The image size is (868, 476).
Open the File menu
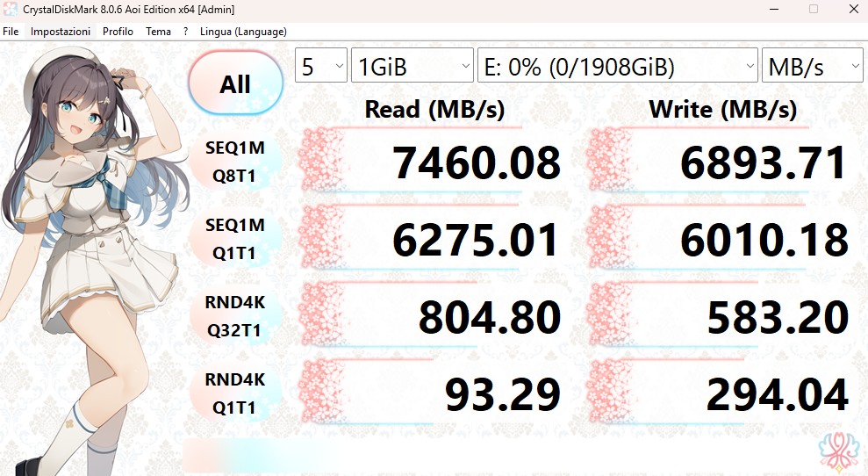click(11, 32)
